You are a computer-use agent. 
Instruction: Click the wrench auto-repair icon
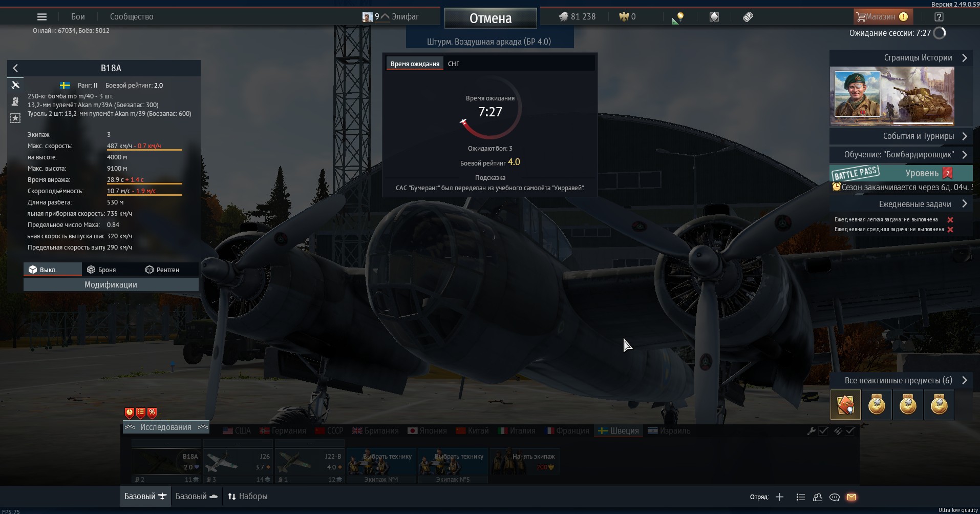pyautogui.click(x=812, y=431)
